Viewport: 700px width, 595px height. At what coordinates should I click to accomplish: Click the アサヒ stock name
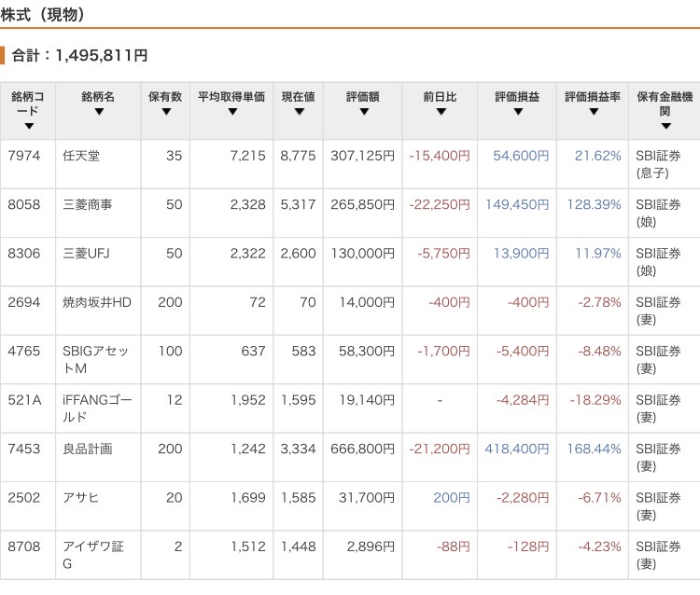81,497
